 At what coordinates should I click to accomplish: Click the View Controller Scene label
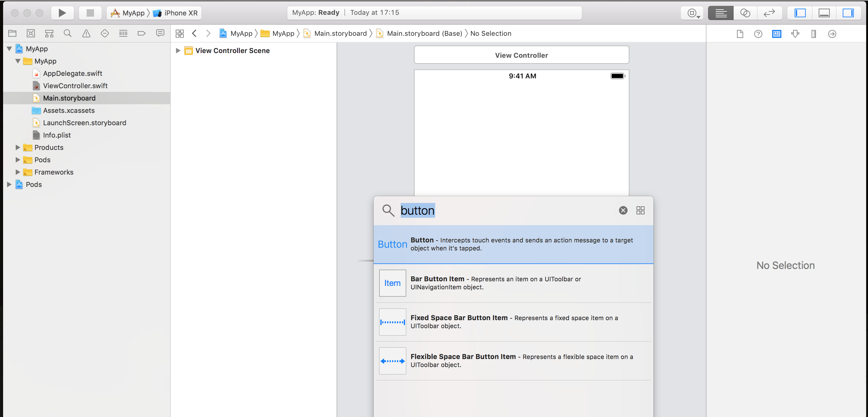tap(232, 51)
